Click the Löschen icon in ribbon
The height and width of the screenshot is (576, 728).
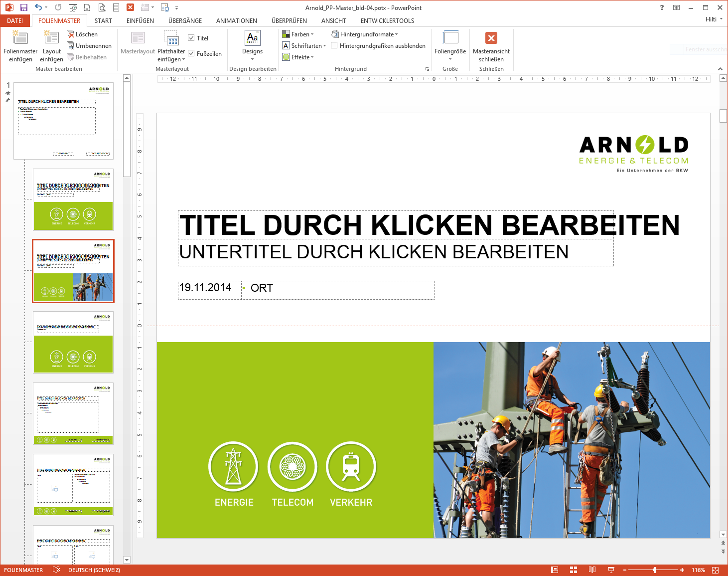(71, 34)
